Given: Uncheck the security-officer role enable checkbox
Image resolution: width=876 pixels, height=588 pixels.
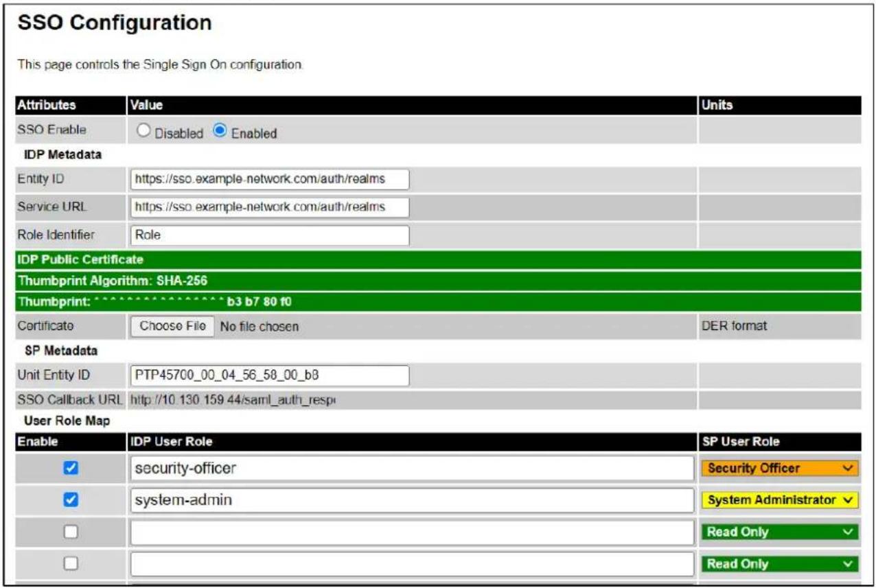Looking at the screenshot, I should (71, 468).
